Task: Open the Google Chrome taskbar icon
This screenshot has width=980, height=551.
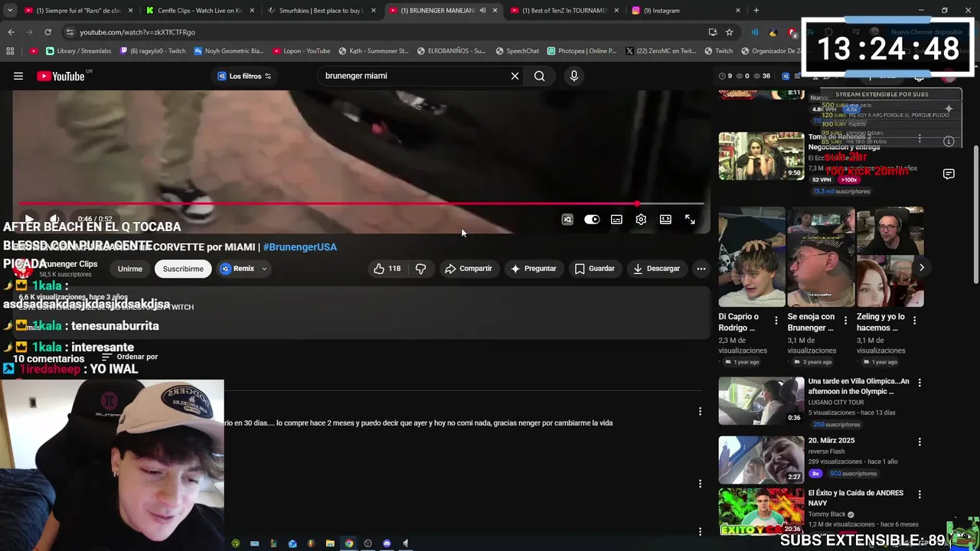Action: pos(349,543)
